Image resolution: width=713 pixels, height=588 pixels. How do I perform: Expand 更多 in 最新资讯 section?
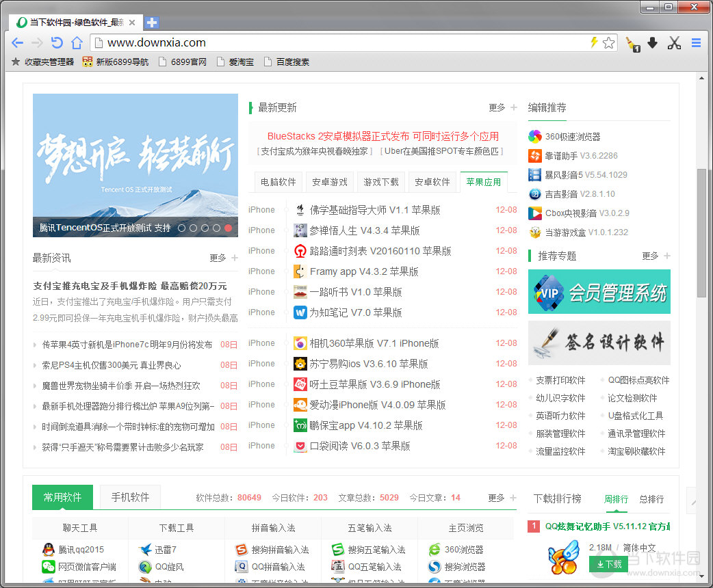click(x=224, y=258)
